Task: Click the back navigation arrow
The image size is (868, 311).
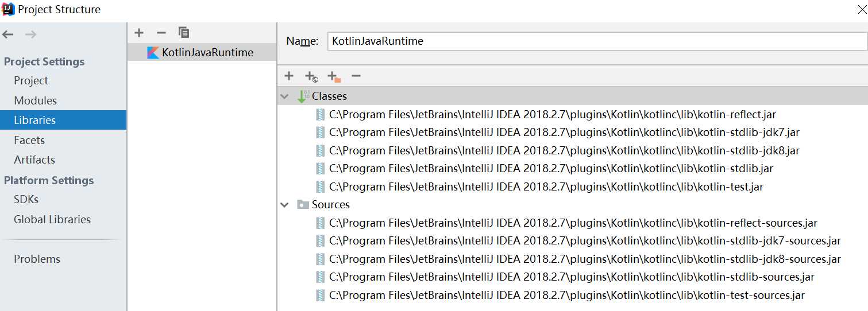Action: point(8,34)
